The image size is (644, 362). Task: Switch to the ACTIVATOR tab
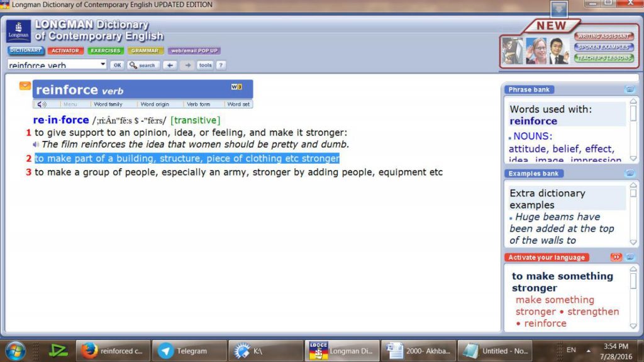click(x=65, y=50)
